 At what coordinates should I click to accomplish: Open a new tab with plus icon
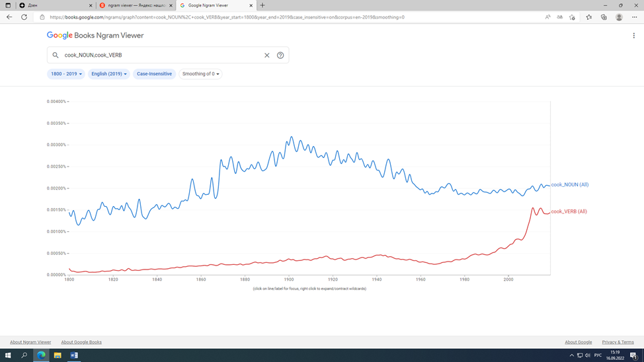[x=262, y=5]
